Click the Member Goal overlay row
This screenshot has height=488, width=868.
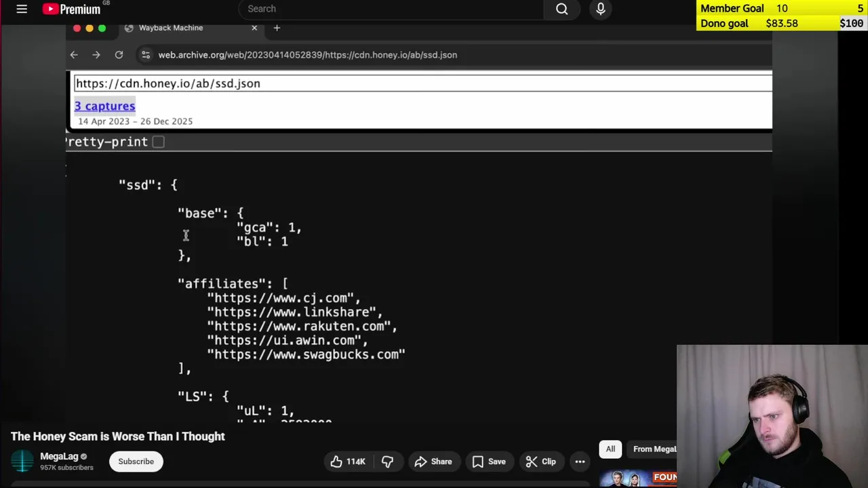click(x=782, y=8)
